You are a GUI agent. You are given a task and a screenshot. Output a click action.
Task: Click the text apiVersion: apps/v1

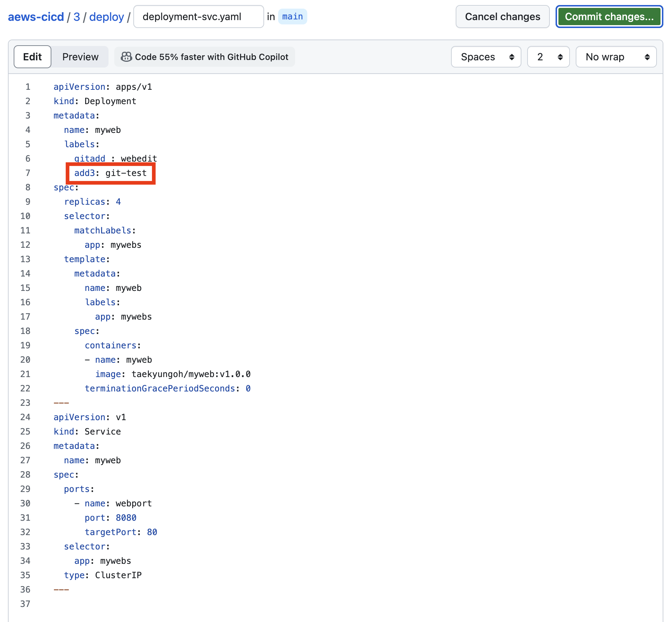pyautogui.click(x=103, y=87)
